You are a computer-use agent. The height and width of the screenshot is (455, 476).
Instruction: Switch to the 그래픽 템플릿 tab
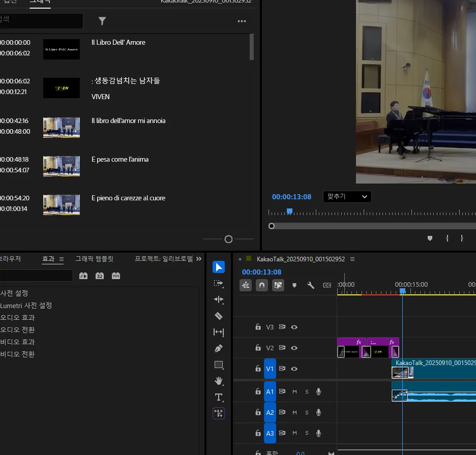(x=95, y=259)
